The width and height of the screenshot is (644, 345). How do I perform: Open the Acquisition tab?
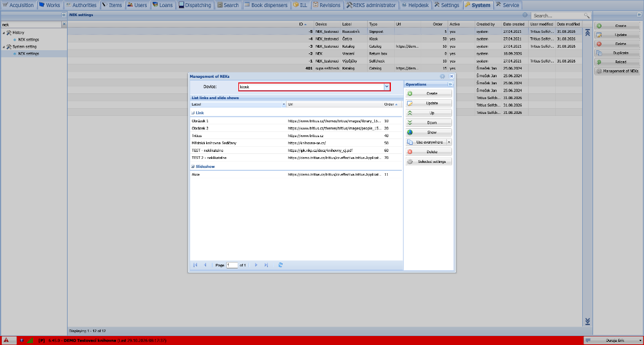point(19,5)
